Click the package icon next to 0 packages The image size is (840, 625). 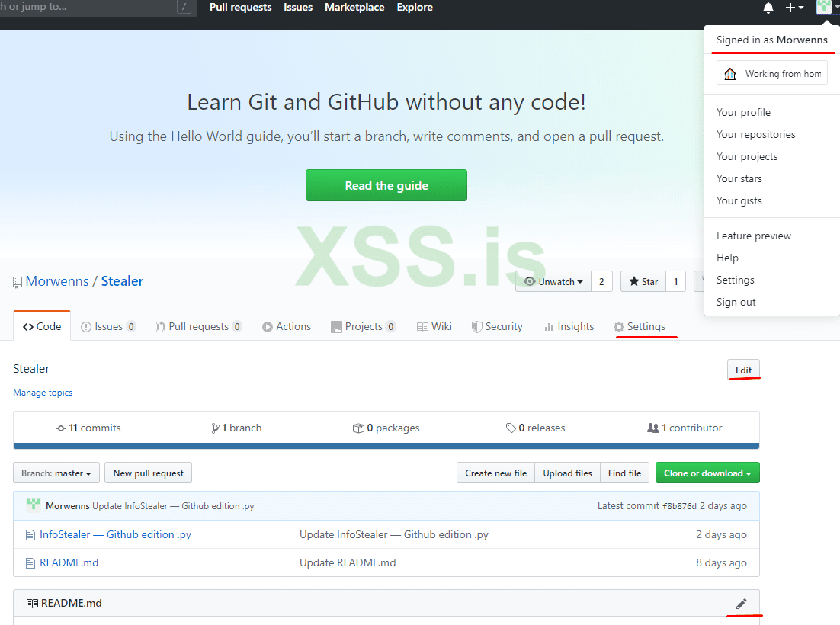pos(357,428)
